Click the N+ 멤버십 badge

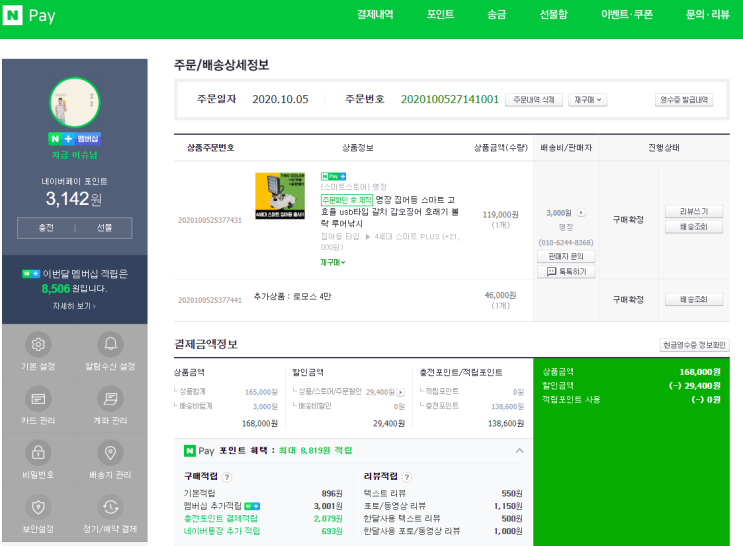click(74, 138)
